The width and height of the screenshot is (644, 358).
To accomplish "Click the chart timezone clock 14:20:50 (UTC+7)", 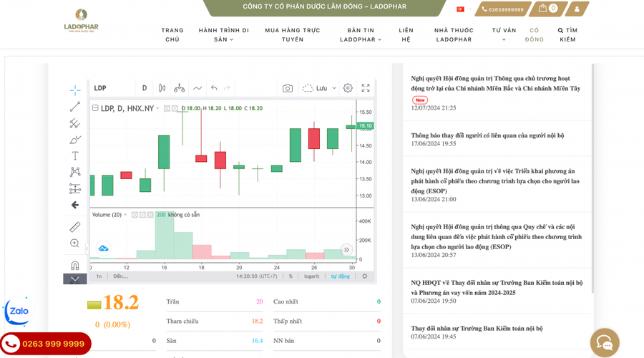I will point(257,276).
